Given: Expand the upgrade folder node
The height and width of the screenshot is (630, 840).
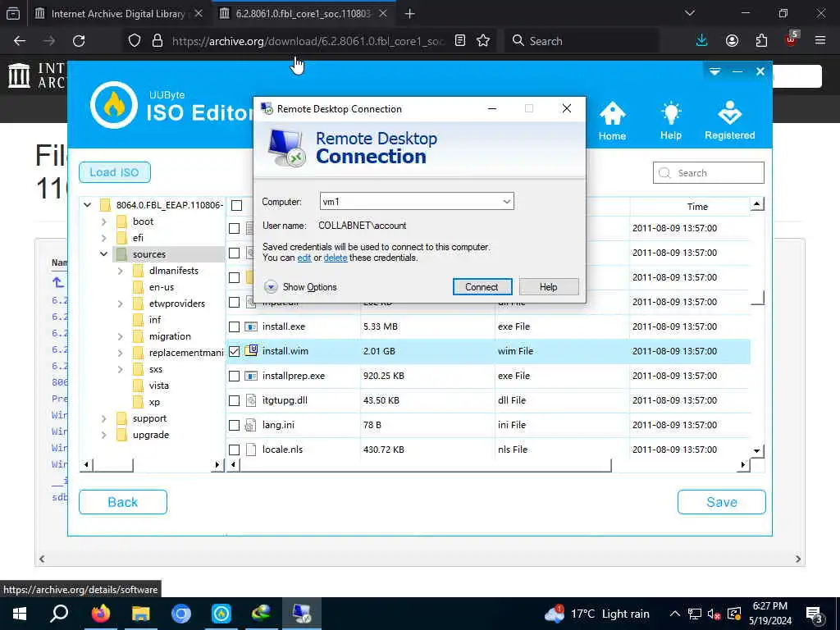Looking at the screenshot, I should (x=104, y=436).
